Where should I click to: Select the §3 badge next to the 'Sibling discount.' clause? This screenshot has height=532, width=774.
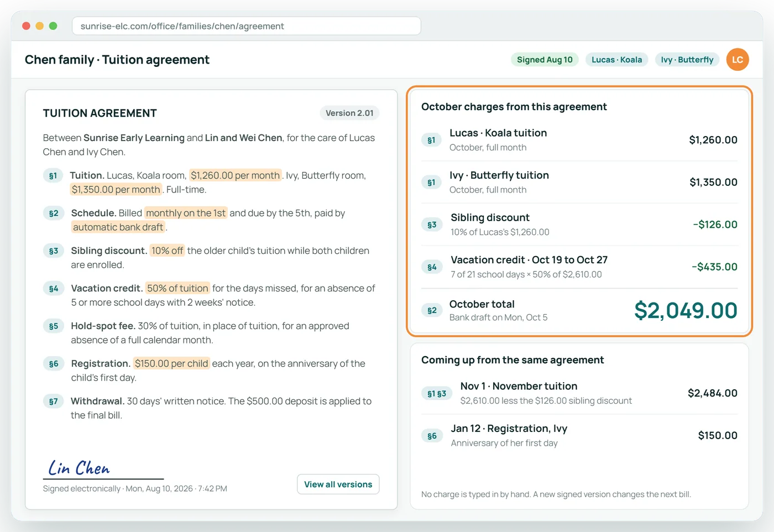coord(54,251)
